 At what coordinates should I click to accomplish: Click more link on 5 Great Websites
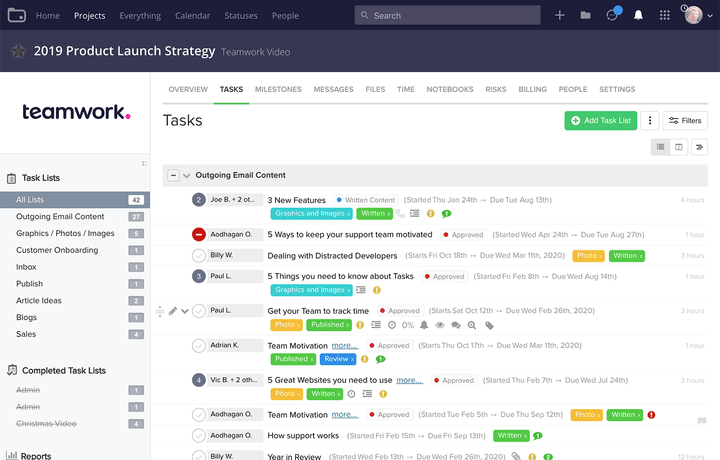click(410, 380)
